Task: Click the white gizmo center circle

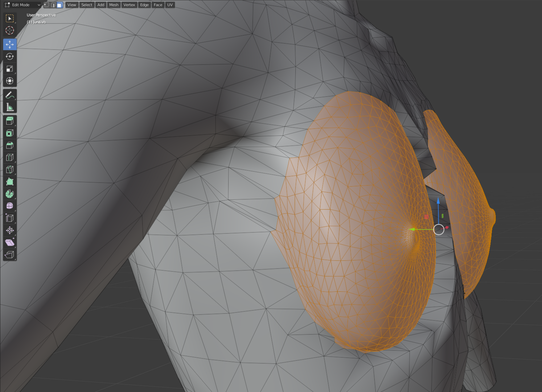Action: coord(439,229)
